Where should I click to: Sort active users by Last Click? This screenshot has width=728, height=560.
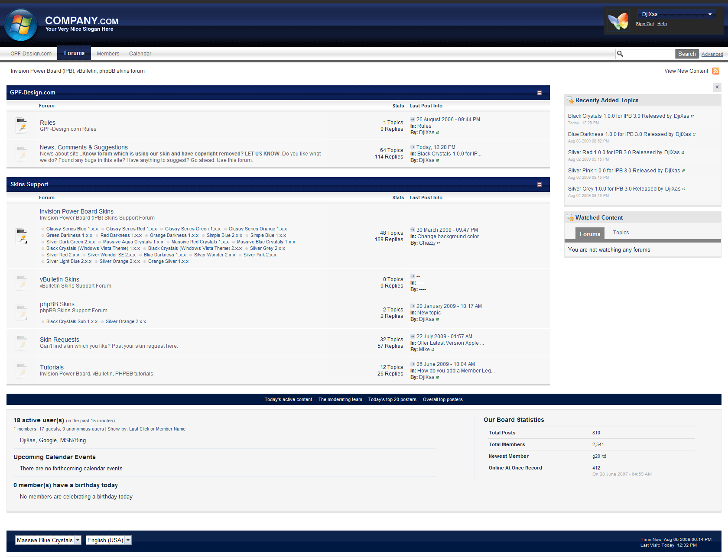(x=139, y=429)
